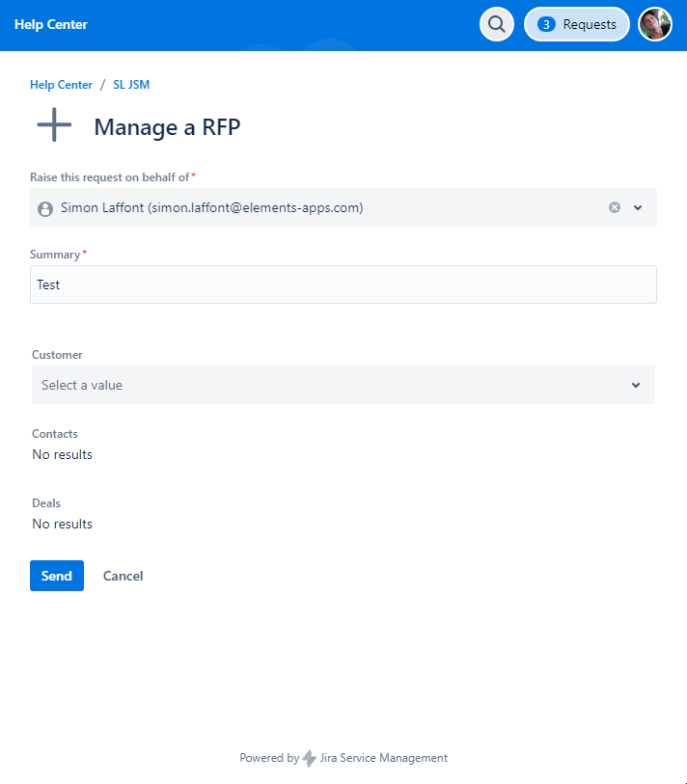Click the Help Center header title
This screenshot has width=687, height=784.
(50, 24)
